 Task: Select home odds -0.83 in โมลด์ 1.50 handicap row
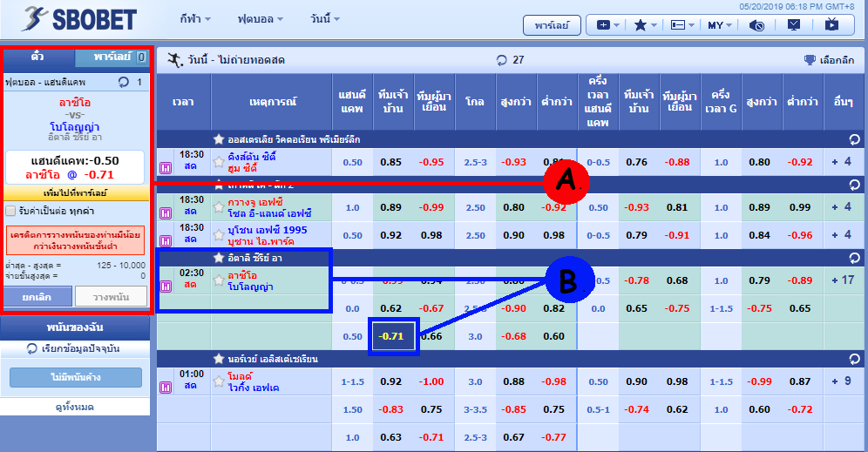[390, 409]
